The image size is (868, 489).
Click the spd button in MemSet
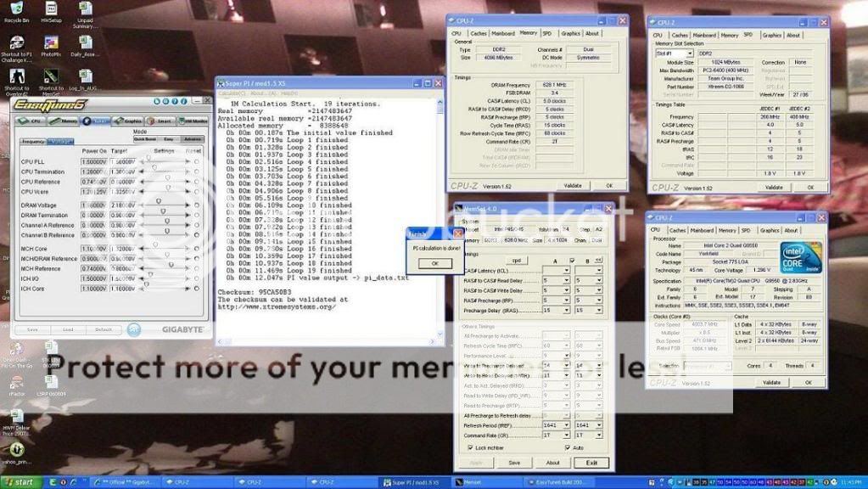pyautogui.click(x=517, y=261)
